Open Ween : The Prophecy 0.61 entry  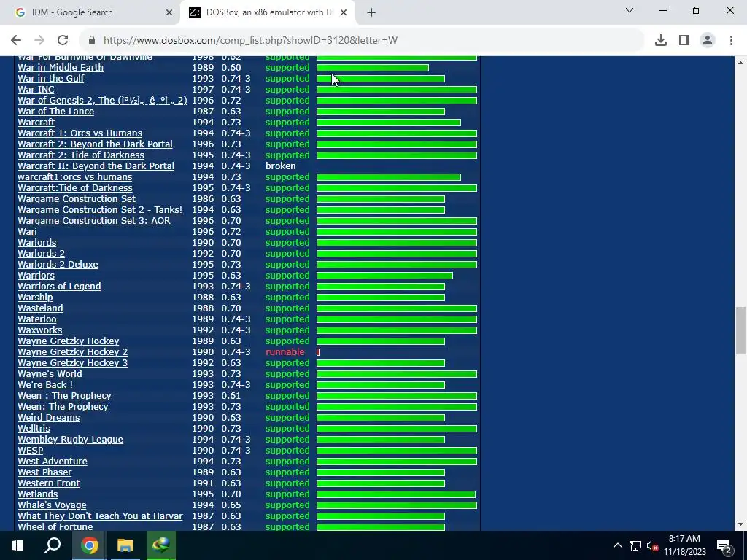click(64, 396)
